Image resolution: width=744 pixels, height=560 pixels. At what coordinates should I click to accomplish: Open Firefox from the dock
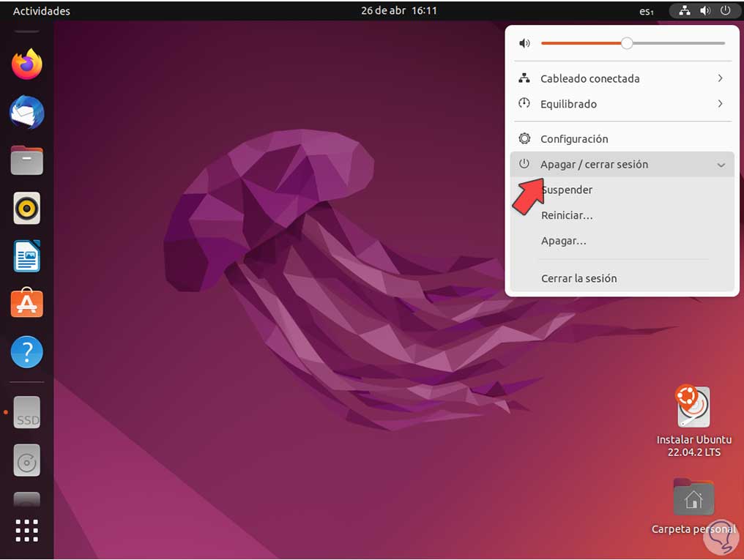pyautogui.click(x=26, y=64)
